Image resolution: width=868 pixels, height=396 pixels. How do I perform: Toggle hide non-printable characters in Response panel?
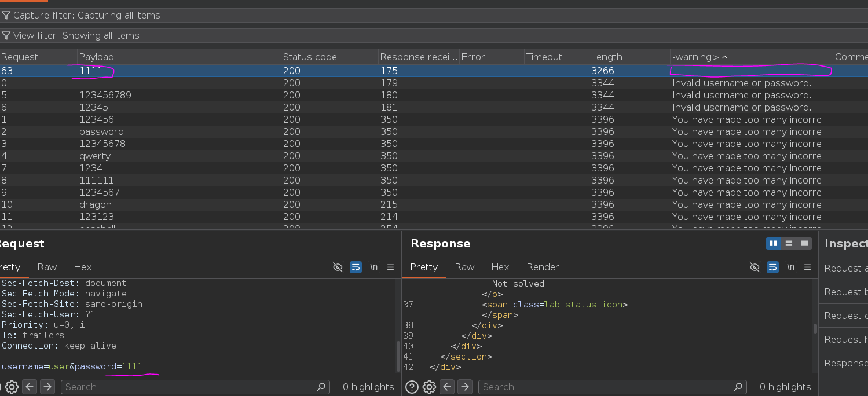pyautogui.click(x=755, y=267)
